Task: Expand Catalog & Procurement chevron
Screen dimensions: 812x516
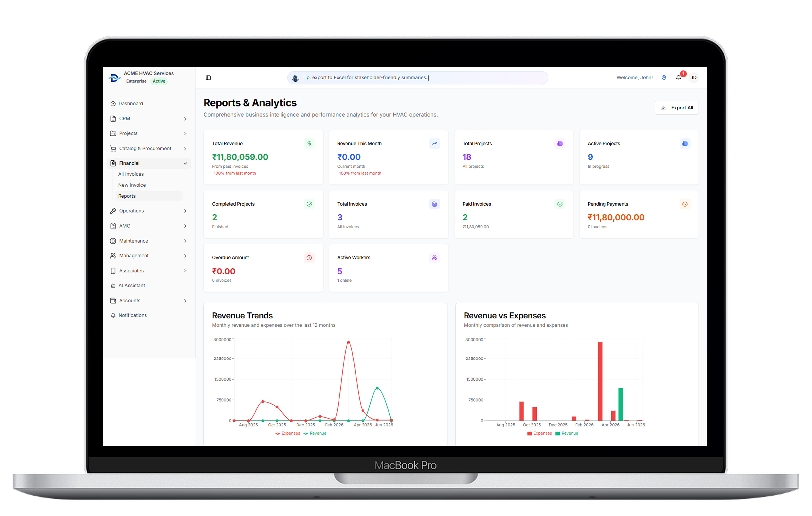Action: click(185, 149)
